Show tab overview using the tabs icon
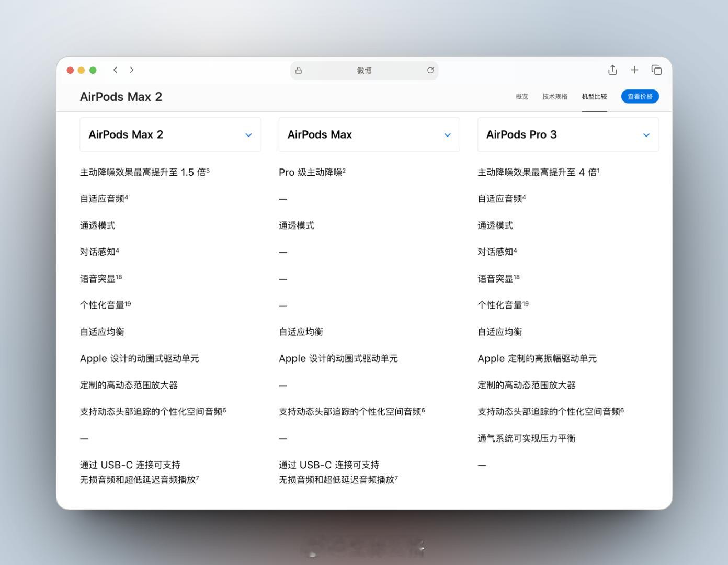 click(656, 70)
